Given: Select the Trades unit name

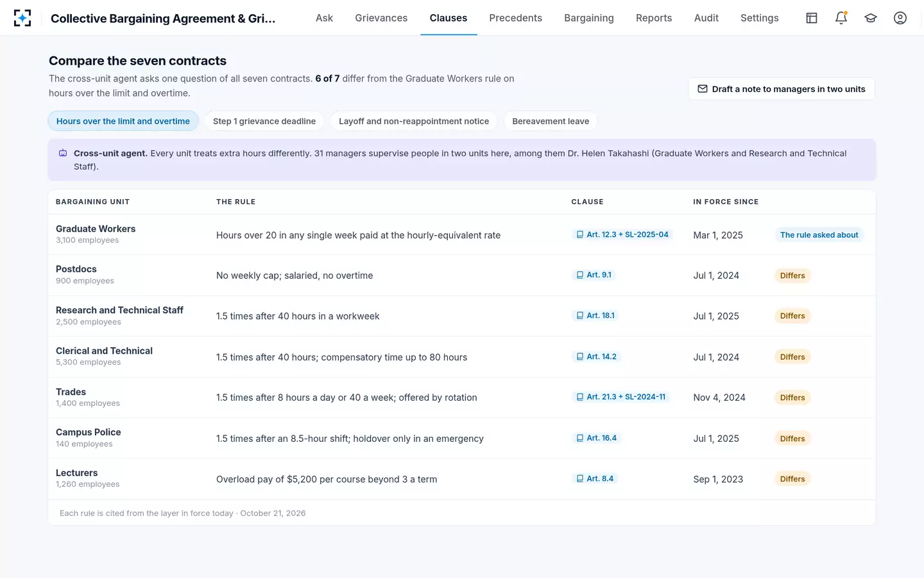Looking at the screenshot, I should pos(71,392).
